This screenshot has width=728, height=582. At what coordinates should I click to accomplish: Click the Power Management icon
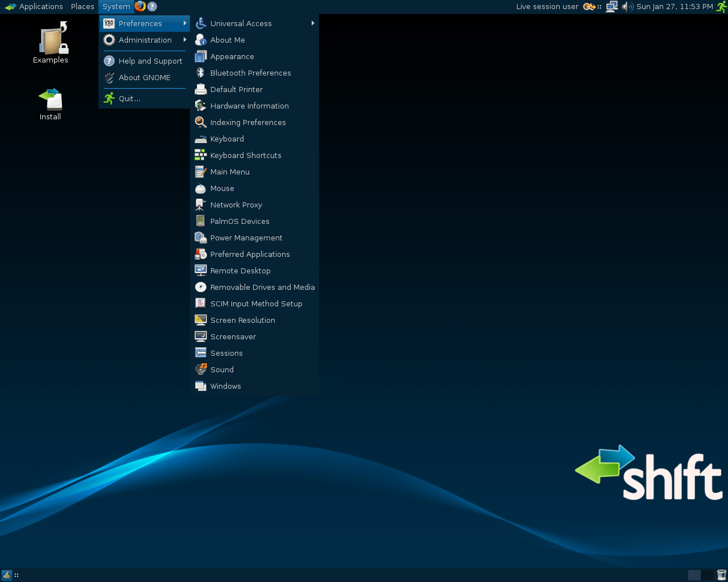(201, 238)
